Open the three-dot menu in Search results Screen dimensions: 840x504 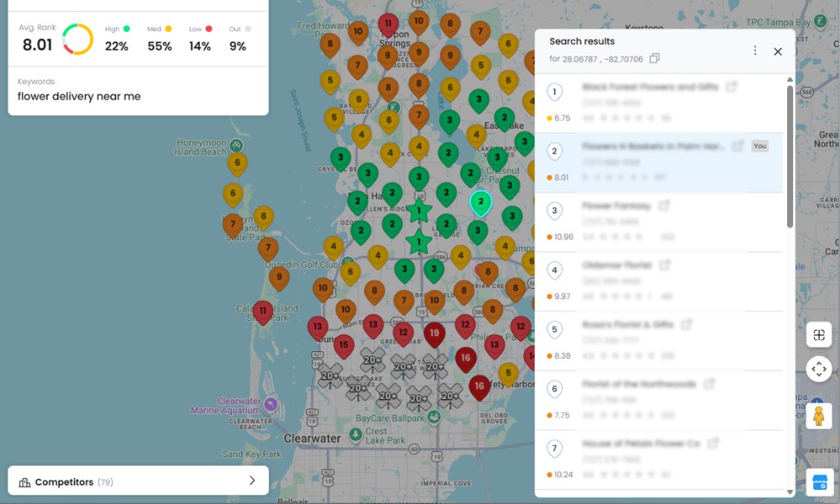755,50
